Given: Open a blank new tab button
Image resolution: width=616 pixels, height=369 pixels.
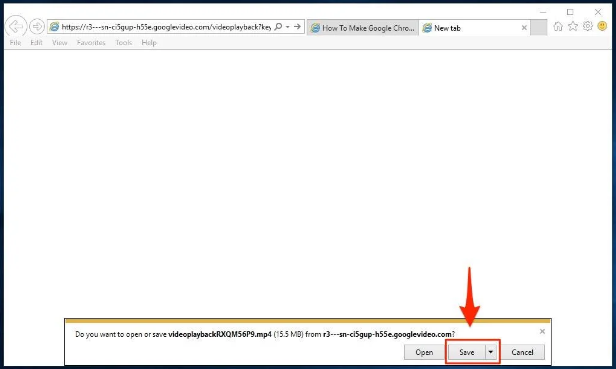Looking at the screenshot, I should coord(539,28).
